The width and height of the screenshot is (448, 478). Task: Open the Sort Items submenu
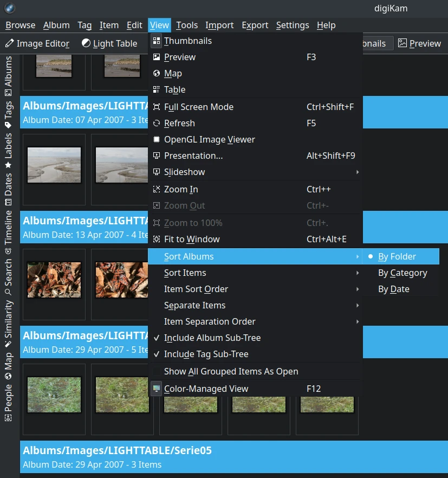point(185,273)
